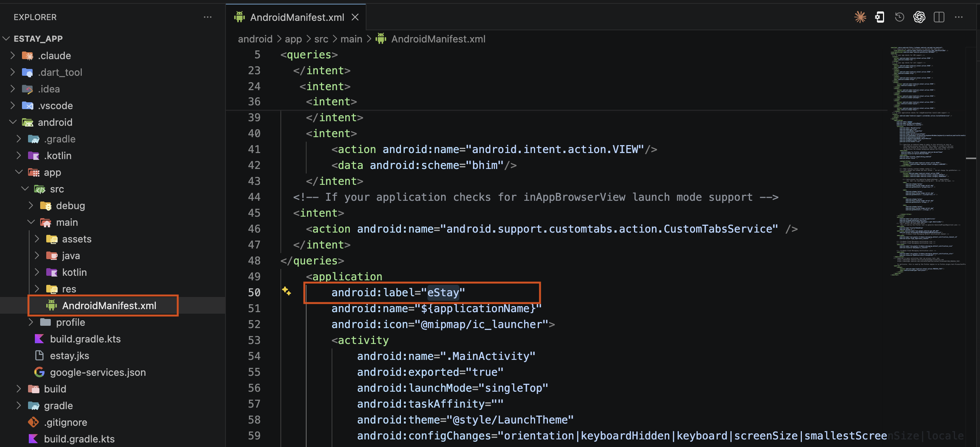The width and height of the screenshot is (980, 447).
Task: Click the git icon beside .gitignore
Action: point(33,422)
